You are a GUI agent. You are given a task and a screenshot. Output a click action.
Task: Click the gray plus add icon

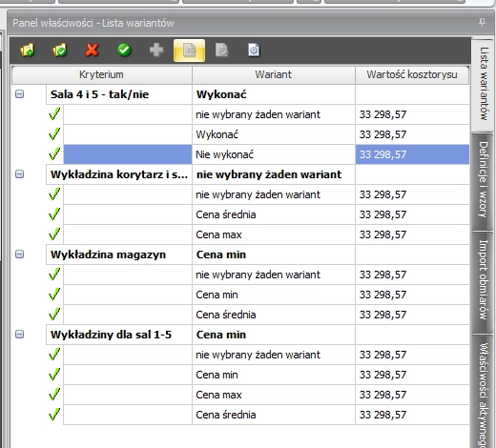156,51
